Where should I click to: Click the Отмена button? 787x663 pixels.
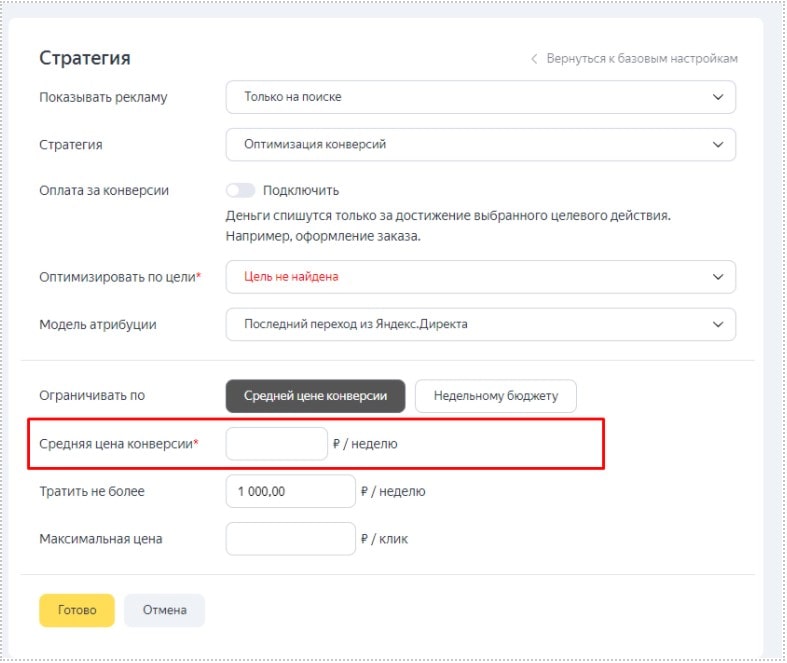[x=164, y=610]
